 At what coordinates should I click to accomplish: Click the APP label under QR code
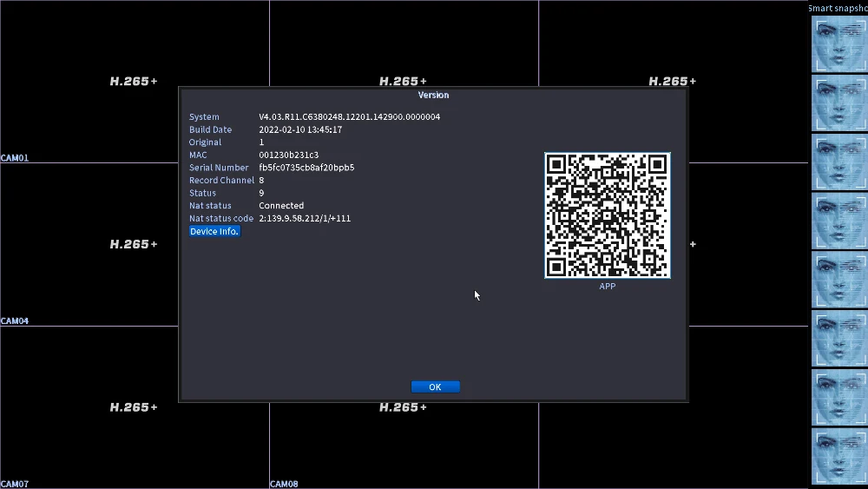608,287
